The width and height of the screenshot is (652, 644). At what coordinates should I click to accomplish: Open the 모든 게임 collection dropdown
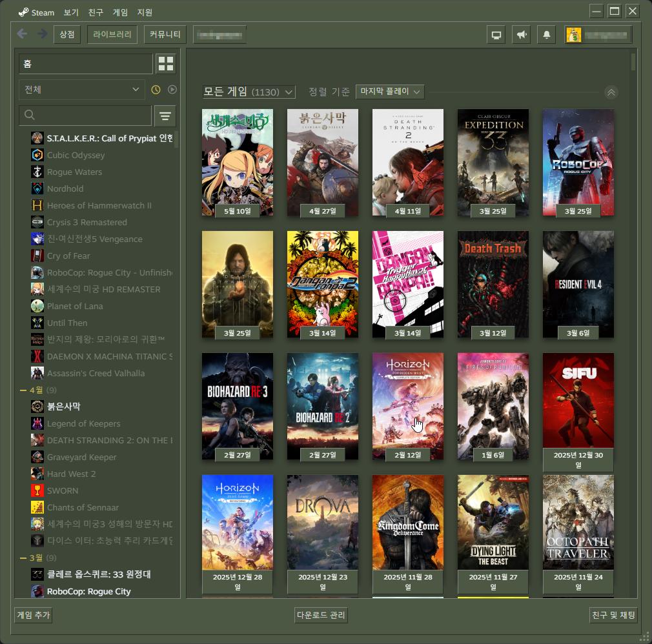click(249, 92)
